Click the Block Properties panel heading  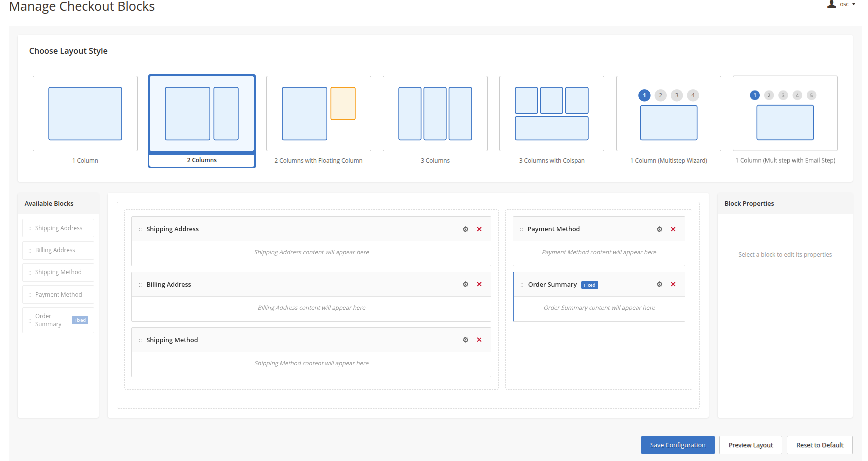pyautogui.click(x=749, y=204)
